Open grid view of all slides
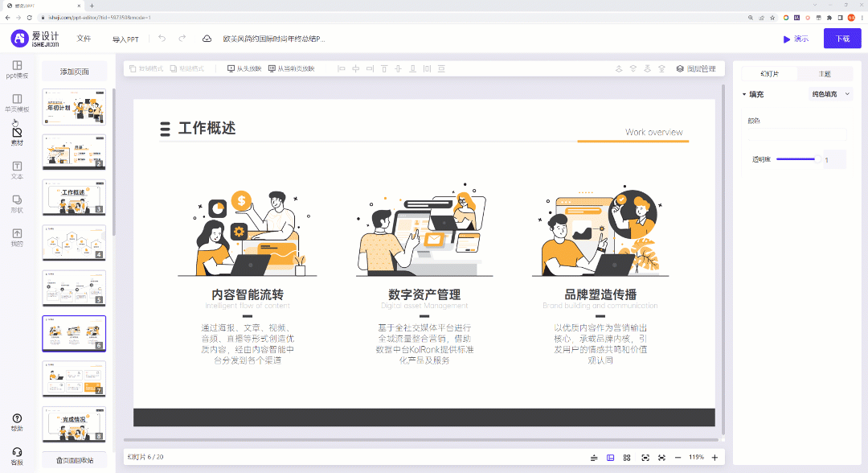 pos(628,457)
